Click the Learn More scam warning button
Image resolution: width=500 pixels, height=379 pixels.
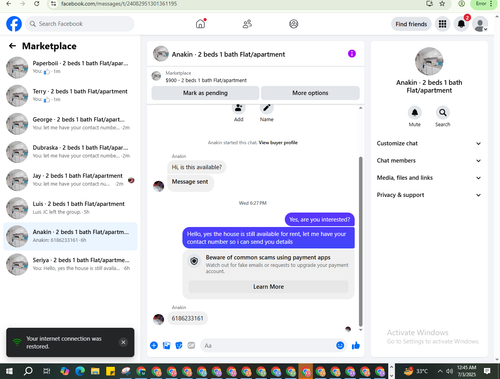coord(268,287)
